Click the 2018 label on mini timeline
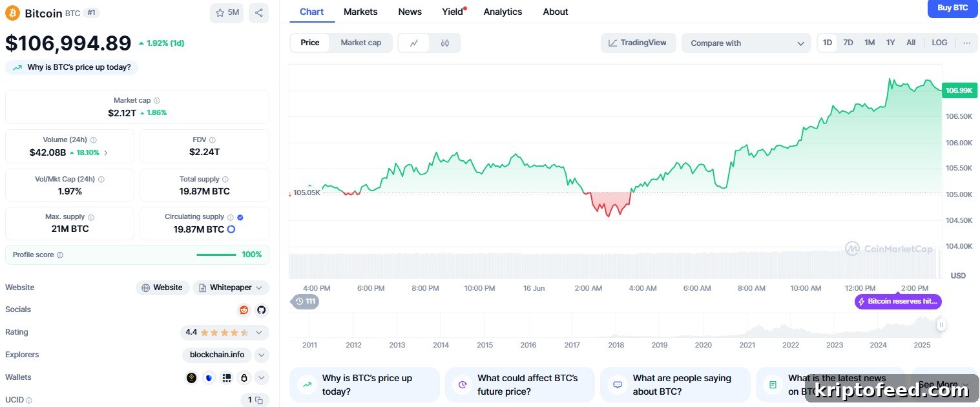Image resolution: width=980 pixels, height=407 pixels. (616, 345)
